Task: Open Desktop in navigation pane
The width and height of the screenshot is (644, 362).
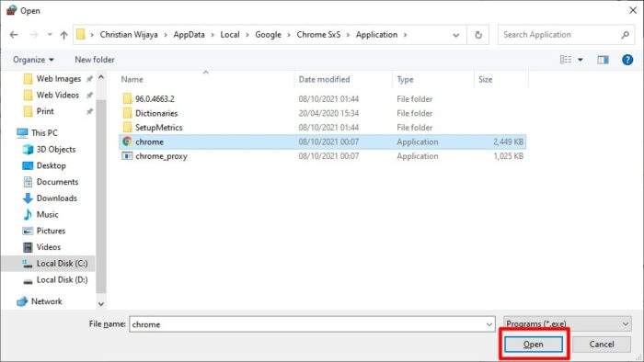Action: (51, 165)
